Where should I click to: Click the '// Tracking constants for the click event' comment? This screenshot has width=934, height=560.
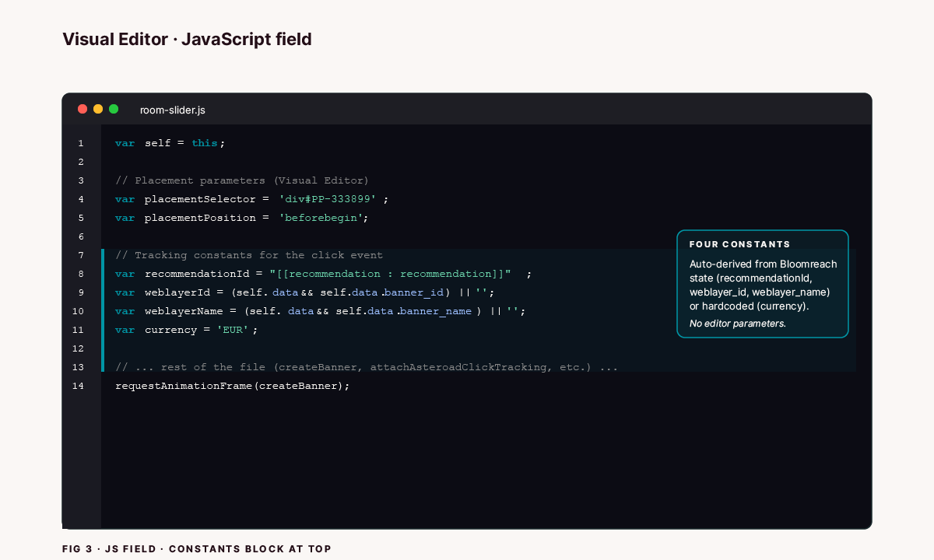click(x=249, y=255)
